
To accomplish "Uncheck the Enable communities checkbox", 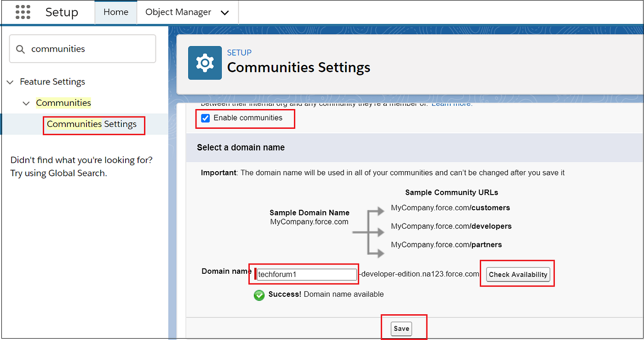I will click(205, 118).
